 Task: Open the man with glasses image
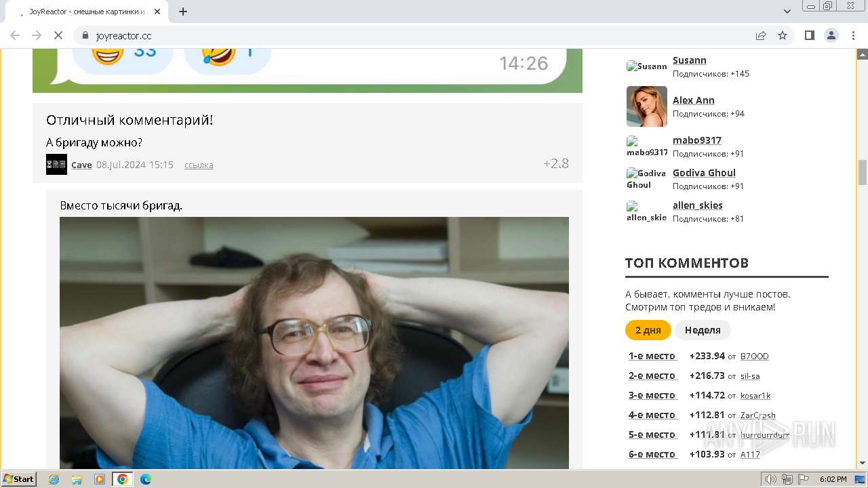(314, 342)
